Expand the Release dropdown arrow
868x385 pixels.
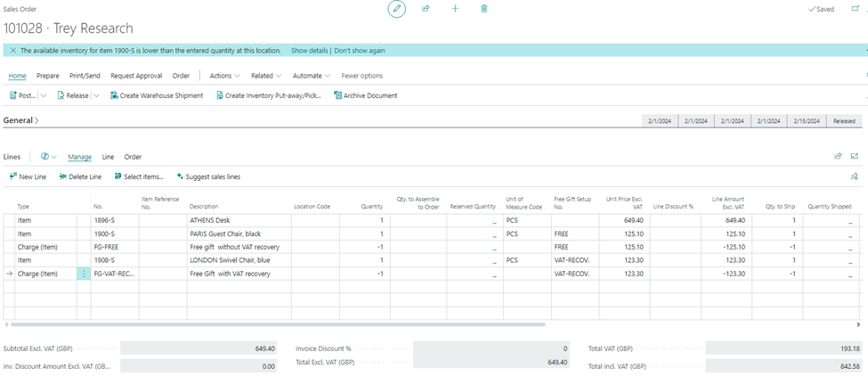coord(96,95)
